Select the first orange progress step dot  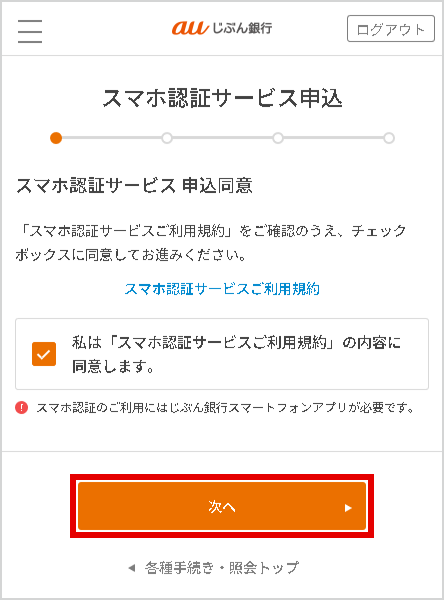pos(56,138)
